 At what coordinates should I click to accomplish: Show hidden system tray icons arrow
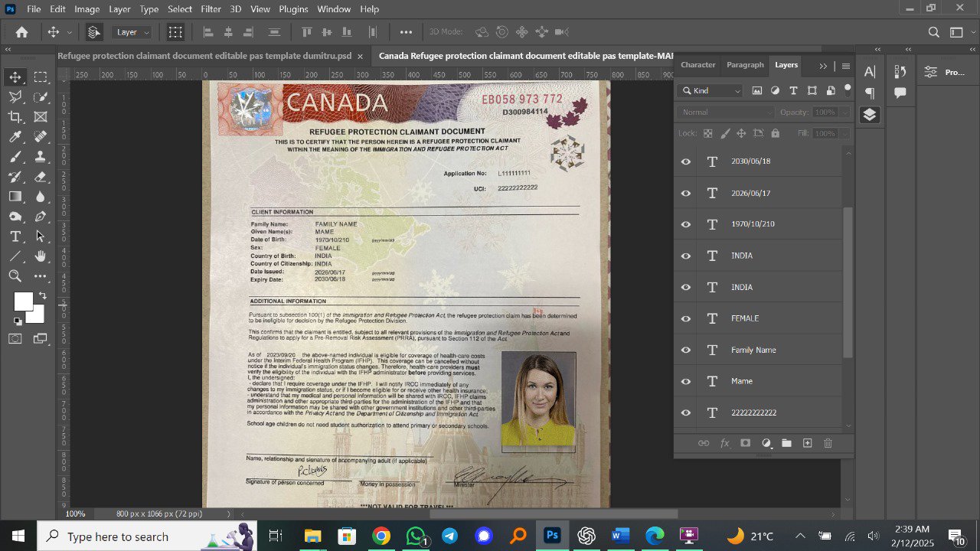[x=800, y=536]
